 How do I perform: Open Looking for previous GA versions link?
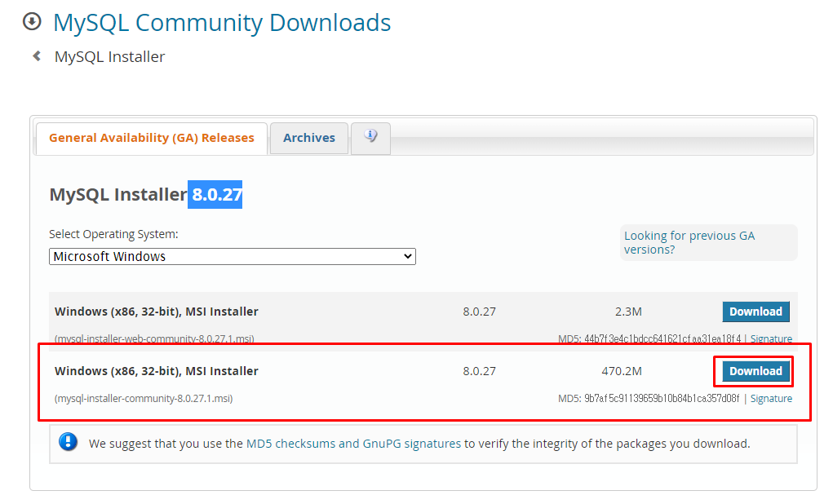click(689, 243)
